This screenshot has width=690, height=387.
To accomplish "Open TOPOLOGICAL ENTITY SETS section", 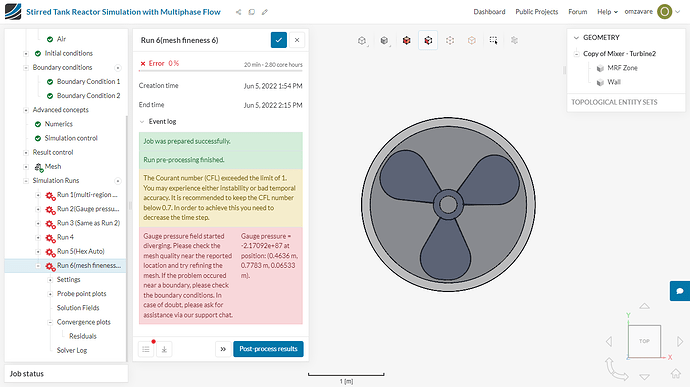I will point(614,102).
